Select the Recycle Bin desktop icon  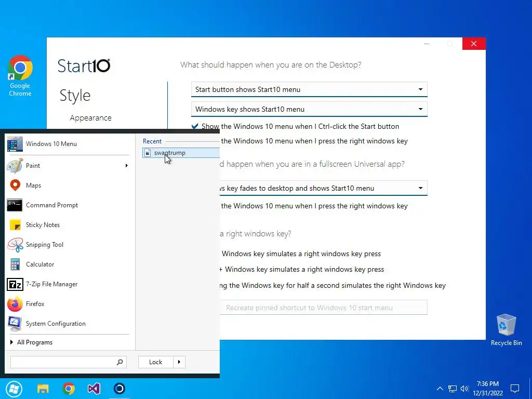[x=506, y=330]
